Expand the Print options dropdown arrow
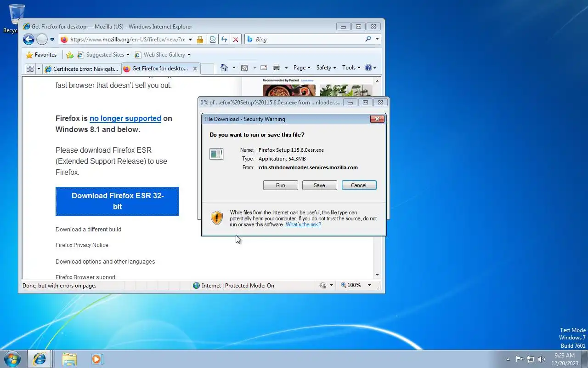 [x=286, y=68]
